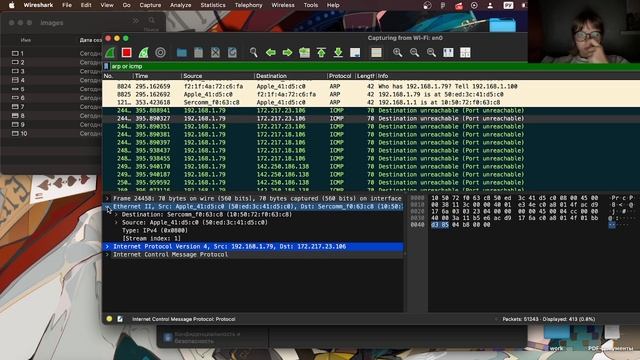Open display filter bookmarks icon
640x360 pixels.
click(107, 66)
